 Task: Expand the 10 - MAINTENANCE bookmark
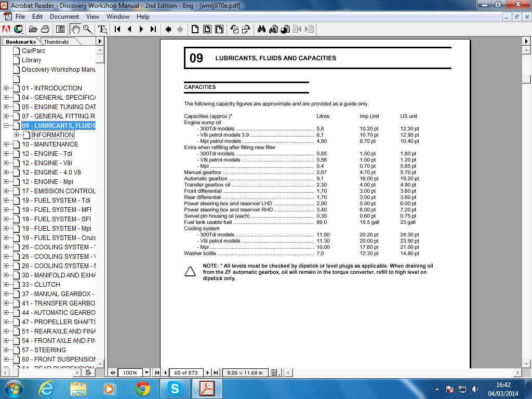point(6,144)
